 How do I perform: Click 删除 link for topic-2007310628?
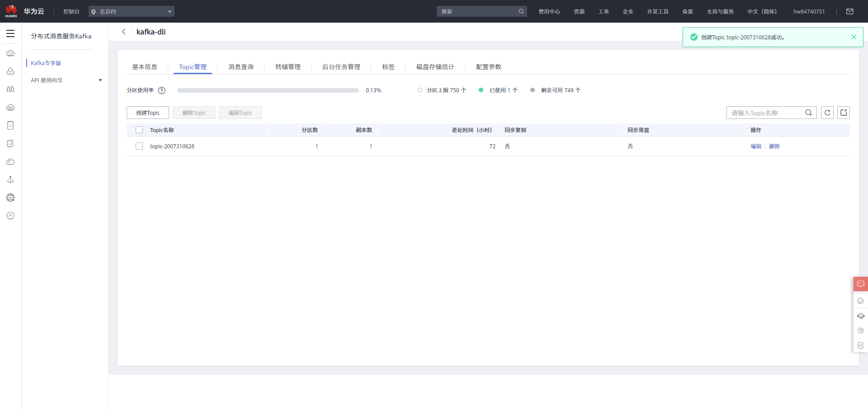tap(774, 146)
